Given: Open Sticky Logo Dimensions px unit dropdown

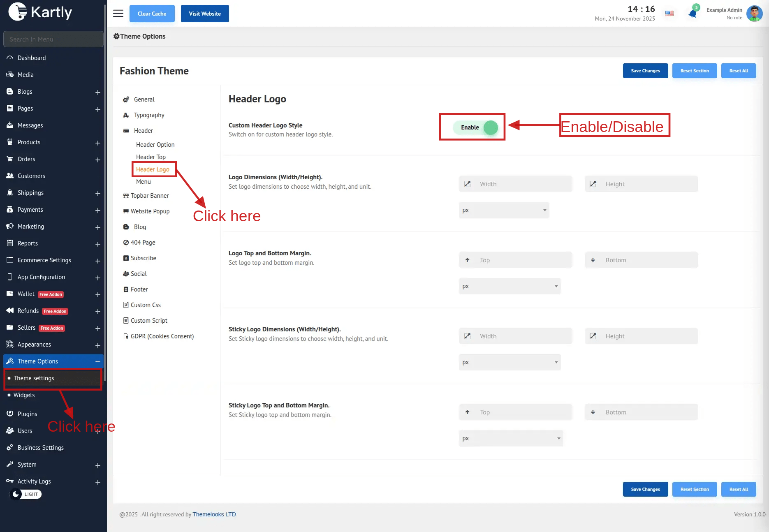Looking at the screenshot, I should 510,362.
